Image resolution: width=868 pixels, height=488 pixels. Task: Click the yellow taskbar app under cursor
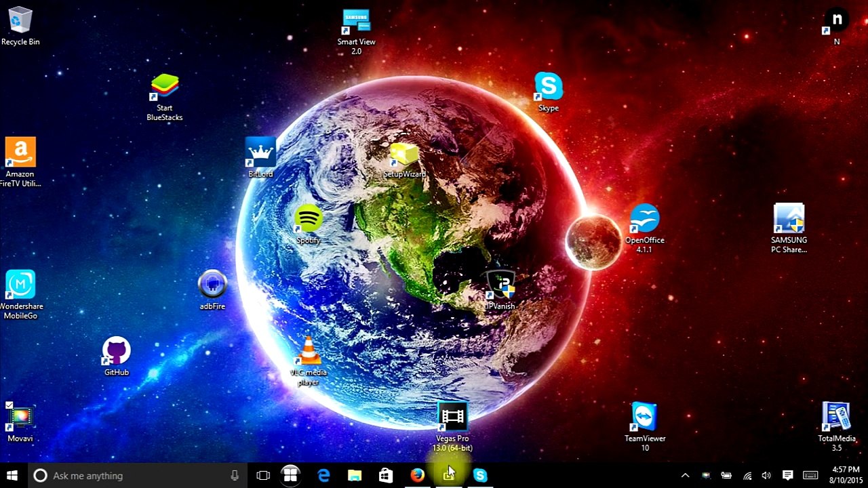coord(448,476)
